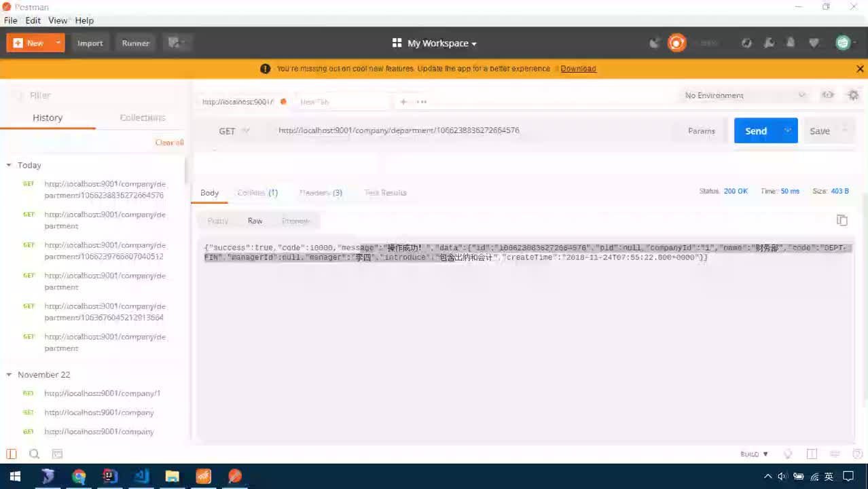Open the Postman console icon

tap(57, 454)
